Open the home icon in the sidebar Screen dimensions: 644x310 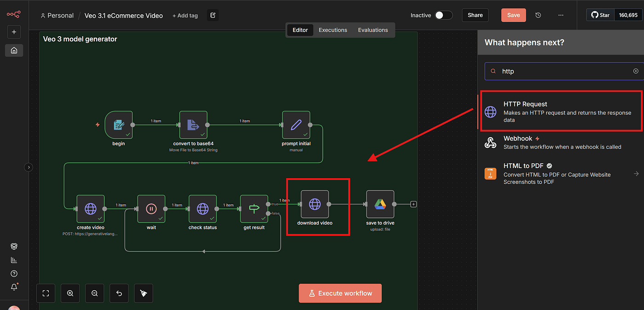[14, 51]
